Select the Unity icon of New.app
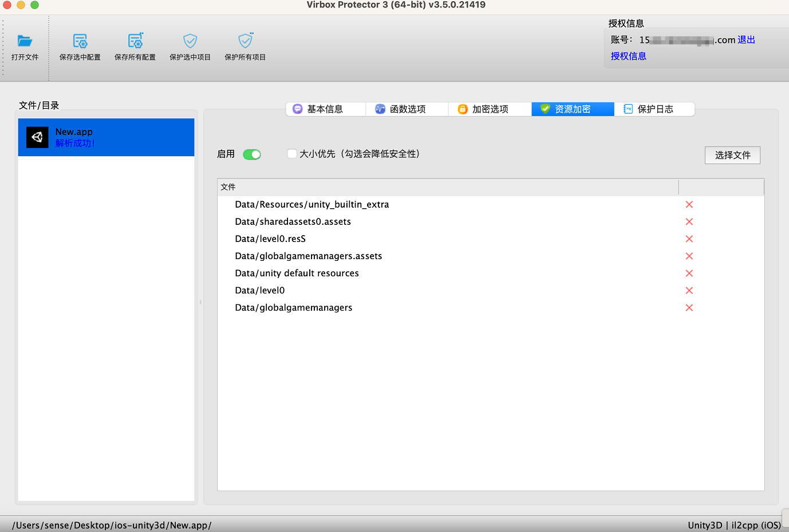789x532 pixels. click(37, 137)
